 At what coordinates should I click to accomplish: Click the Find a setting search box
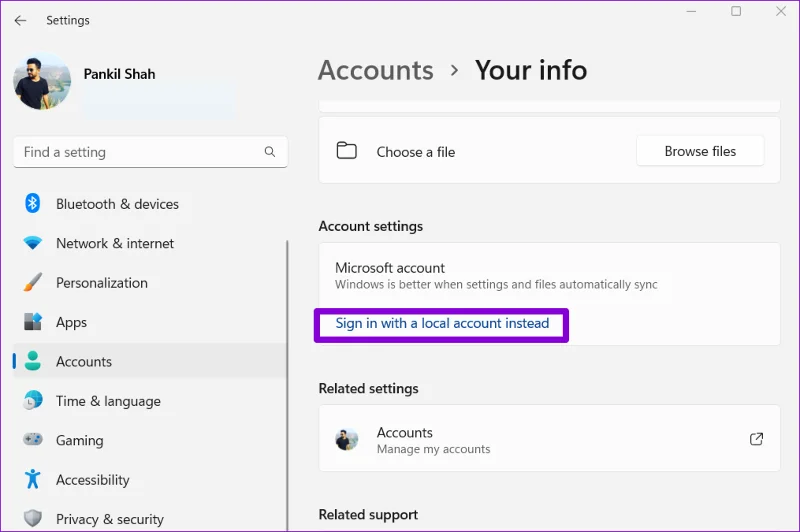[151, 151]
